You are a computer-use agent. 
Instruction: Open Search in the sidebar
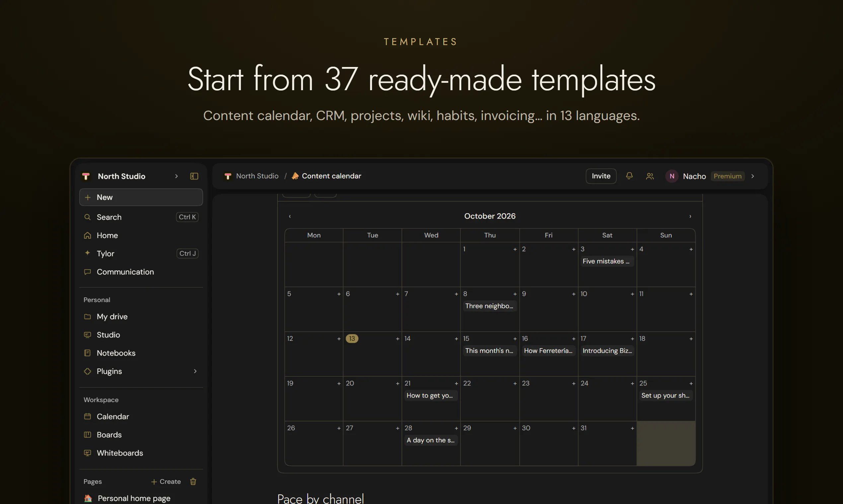coord(141,217)
